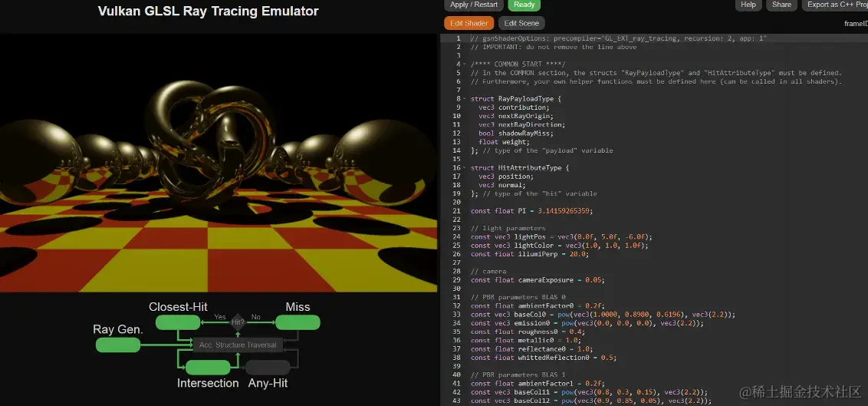Switch to the Edit Scene tab
The height and width of the screenshot is (406, 868).
(x=521, y=23)
